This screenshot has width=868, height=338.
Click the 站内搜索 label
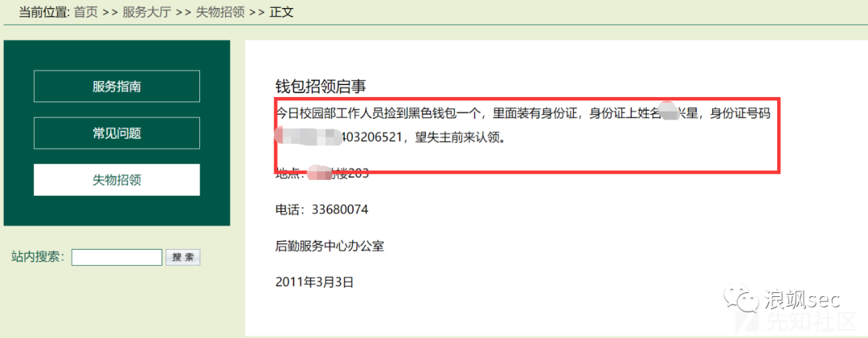point(39,257)
